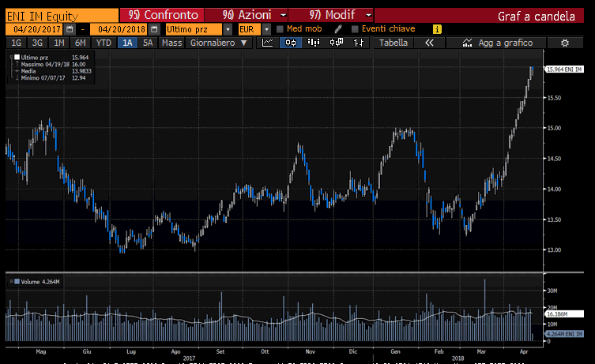
Task: Click the 30M volume axis label
Action: click(552, 291)
